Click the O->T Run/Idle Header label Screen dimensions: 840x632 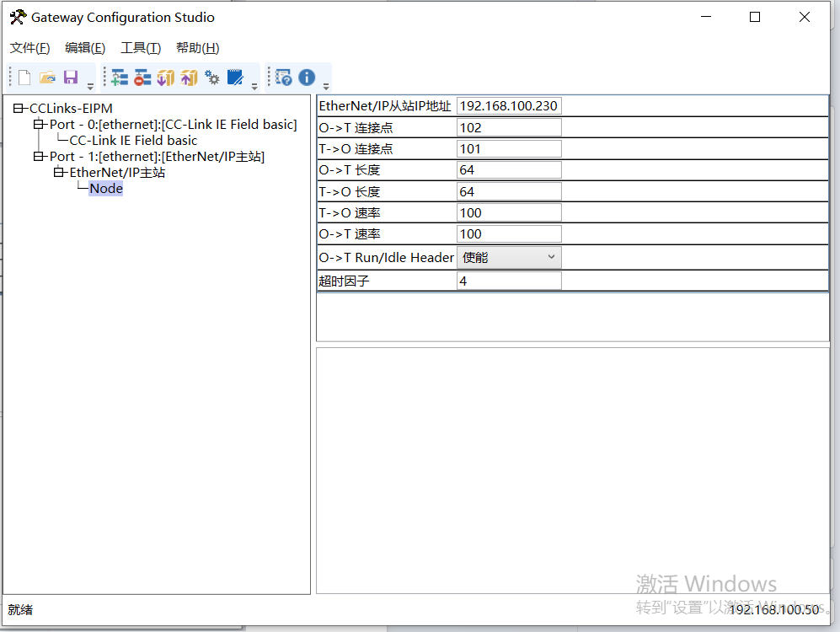tap(386, 258)
